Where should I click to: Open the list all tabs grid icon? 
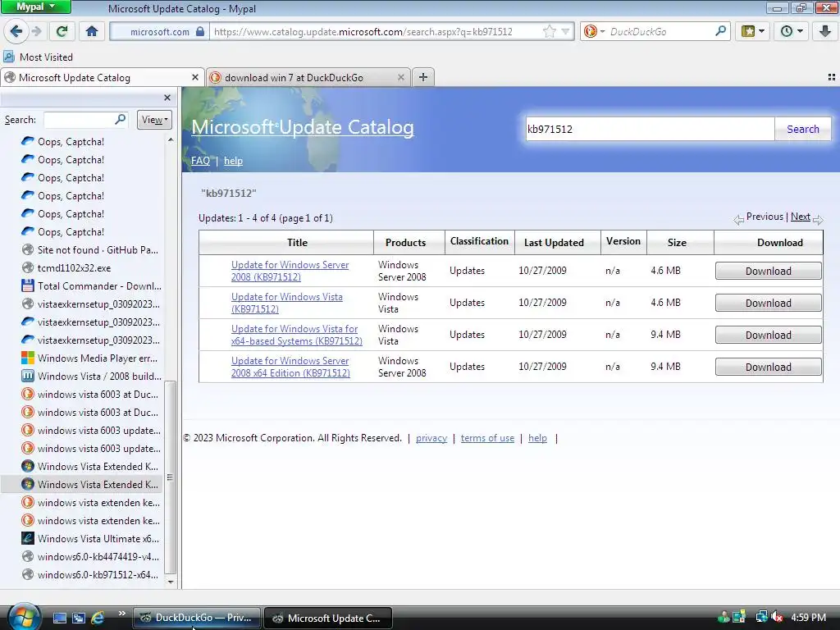coord(832,77)
